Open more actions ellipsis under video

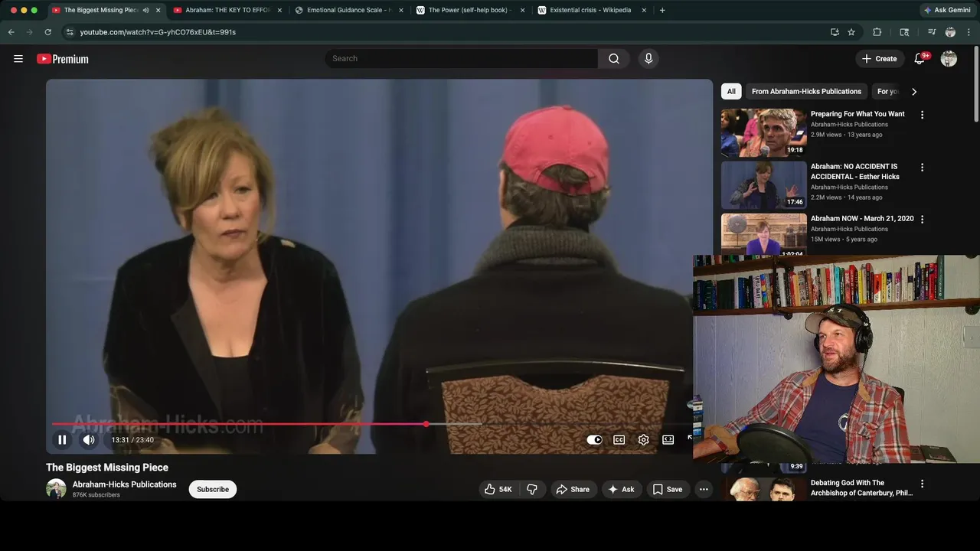704,490
